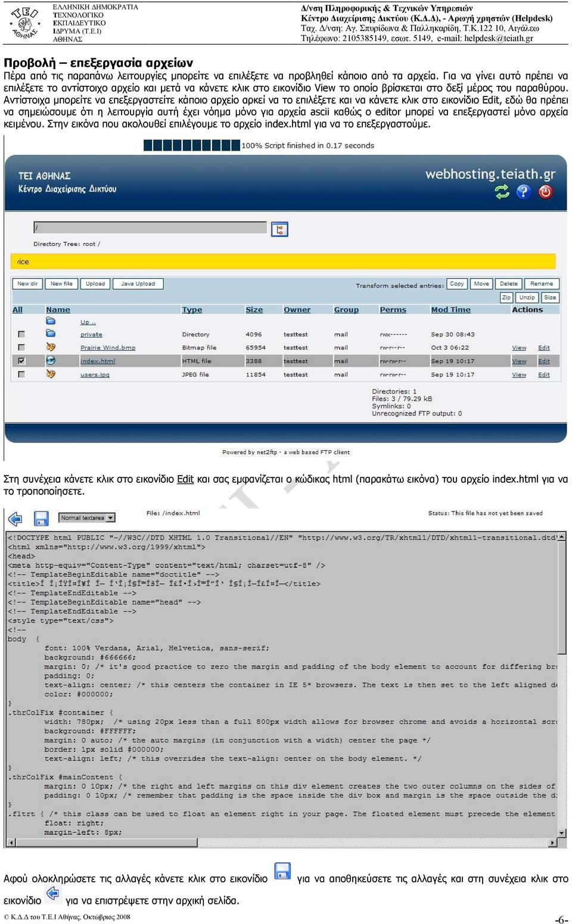Image resolution: width=572 pixels, height=924 pixels.
Task: Open the Normal textarea dropdown
Action: (87, 518)
